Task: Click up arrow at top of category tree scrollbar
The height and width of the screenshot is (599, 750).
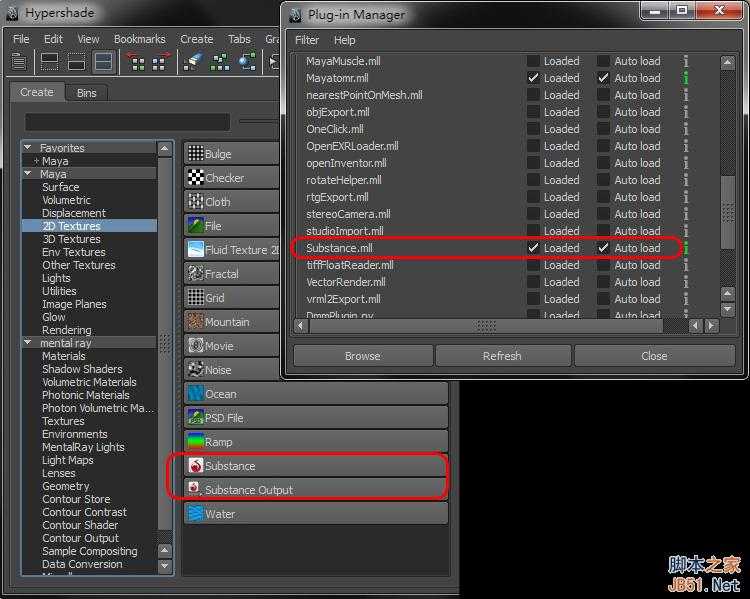Action: pos(165,149)
